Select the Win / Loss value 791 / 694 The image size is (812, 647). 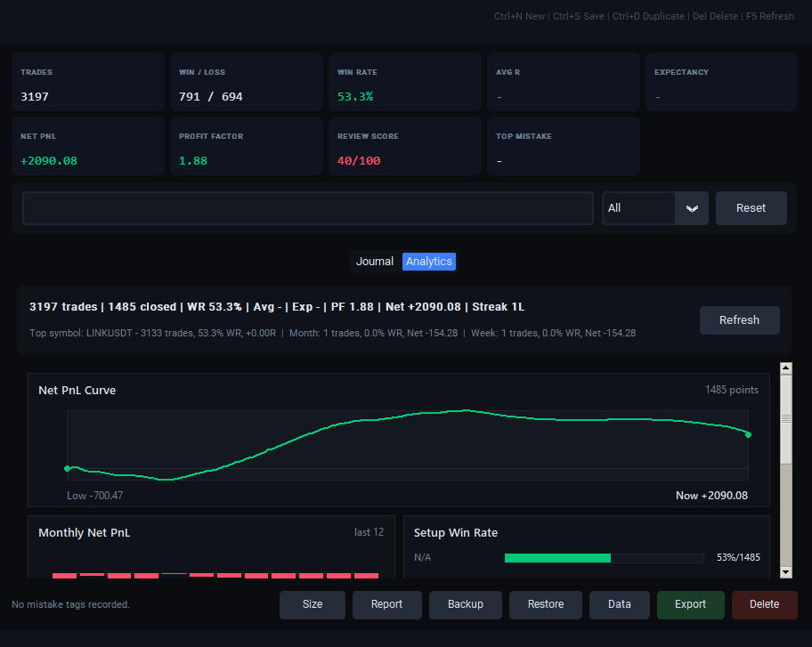211,97
